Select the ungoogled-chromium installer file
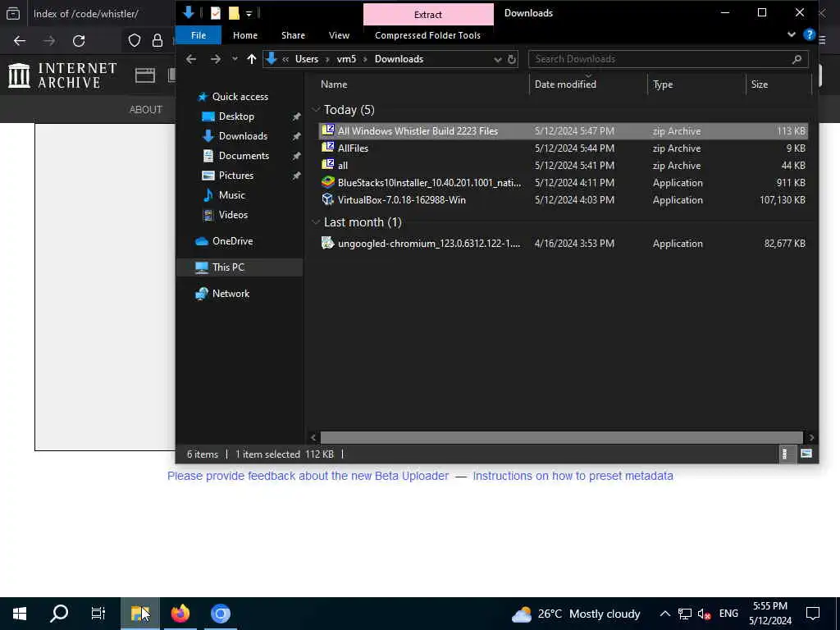This screenshot has width=840, height=630. pyautogui.click(x=563, y=243)
